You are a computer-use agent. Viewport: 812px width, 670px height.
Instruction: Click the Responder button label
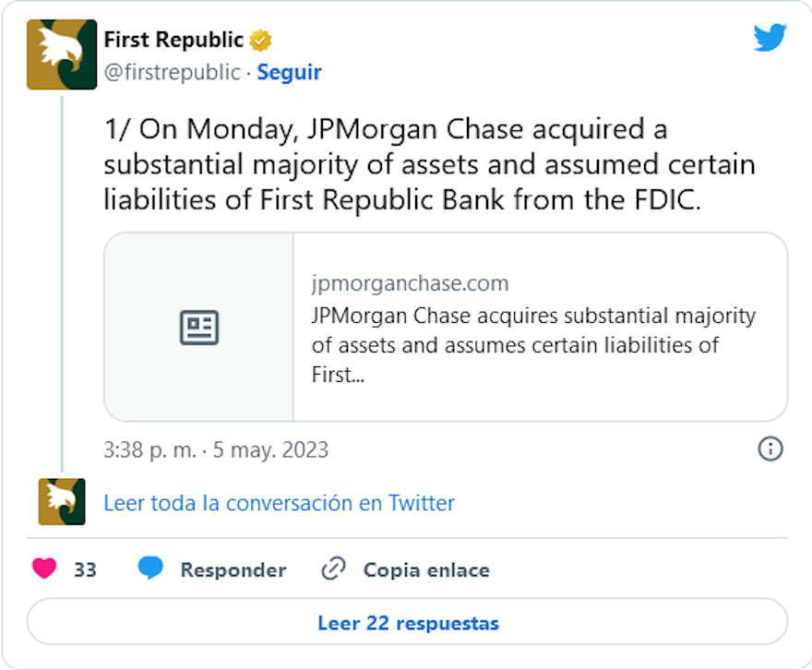[233, 570]
